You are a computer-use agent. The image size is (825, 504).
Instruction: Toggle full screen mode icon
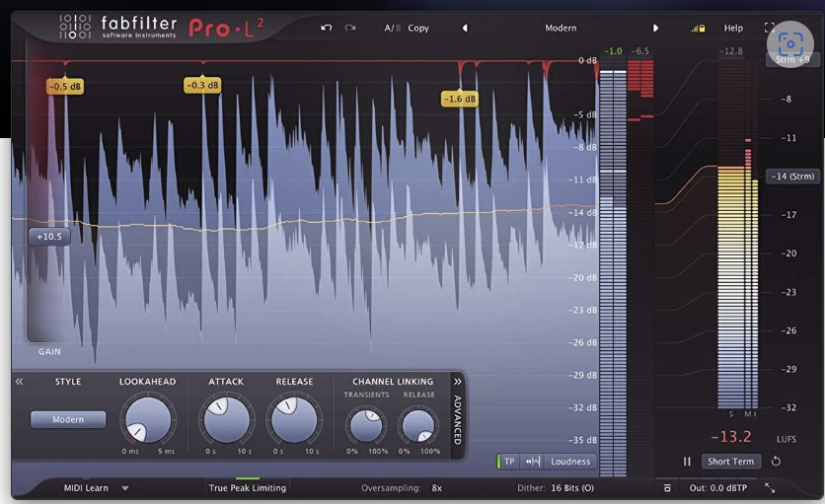(769, 28)
